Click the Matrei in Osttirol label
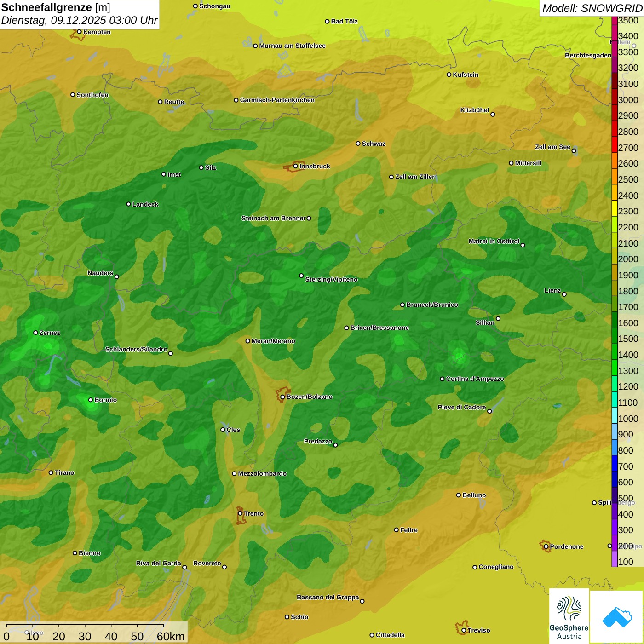The height and width of the screenshot is (644, 644). [494, 241]
